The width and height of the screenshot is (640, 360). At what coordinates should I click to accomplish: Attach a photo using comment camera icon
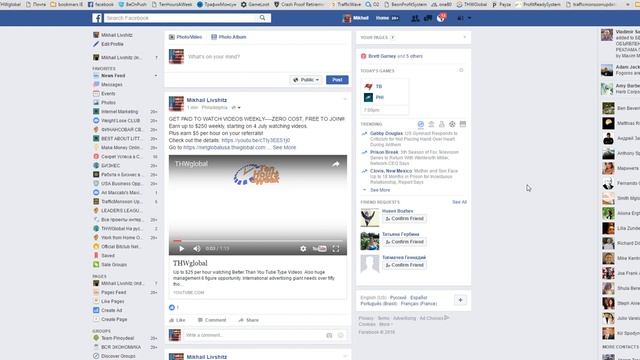(329, 335)
